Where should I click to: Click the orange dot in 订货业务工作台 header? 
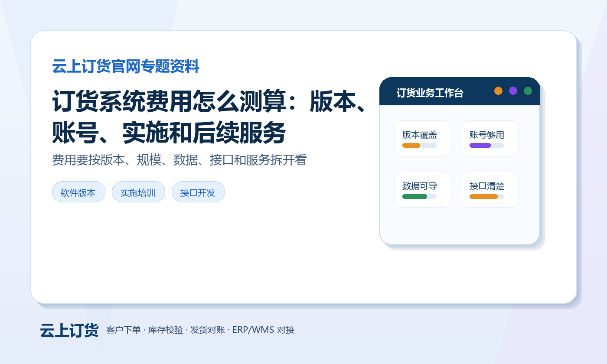click(x=498, y=91)
